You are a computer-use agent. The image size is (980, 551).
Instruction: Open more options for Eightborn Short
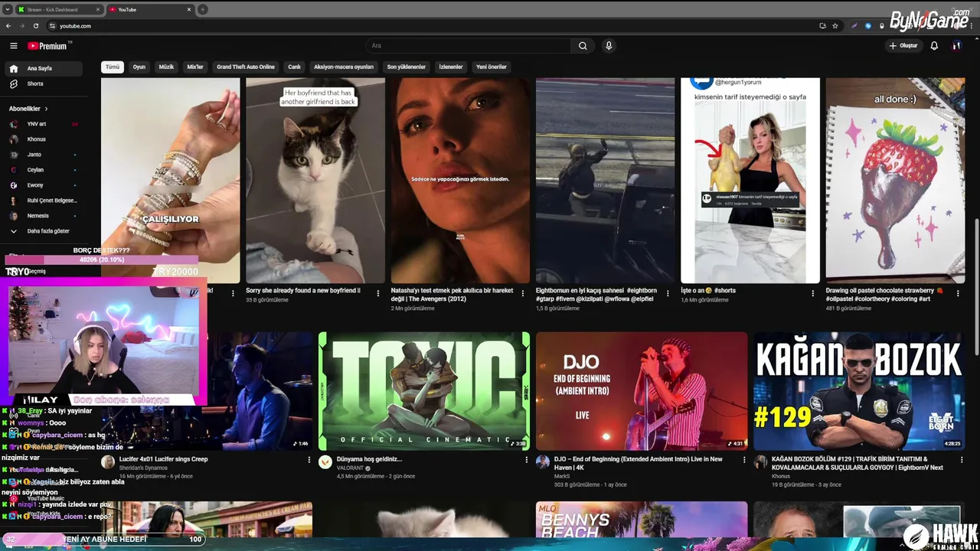pos(668,293)
